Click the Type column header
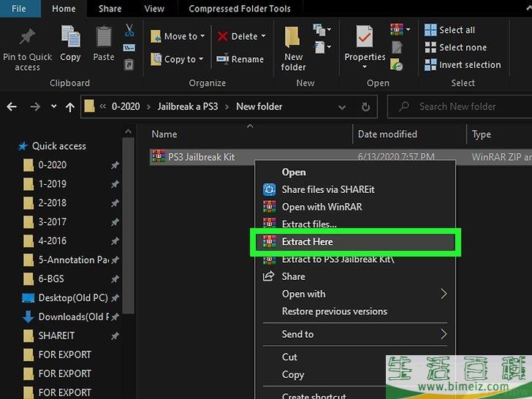The image size is (532, 399). pyautogui.click(x=482, y=134)
